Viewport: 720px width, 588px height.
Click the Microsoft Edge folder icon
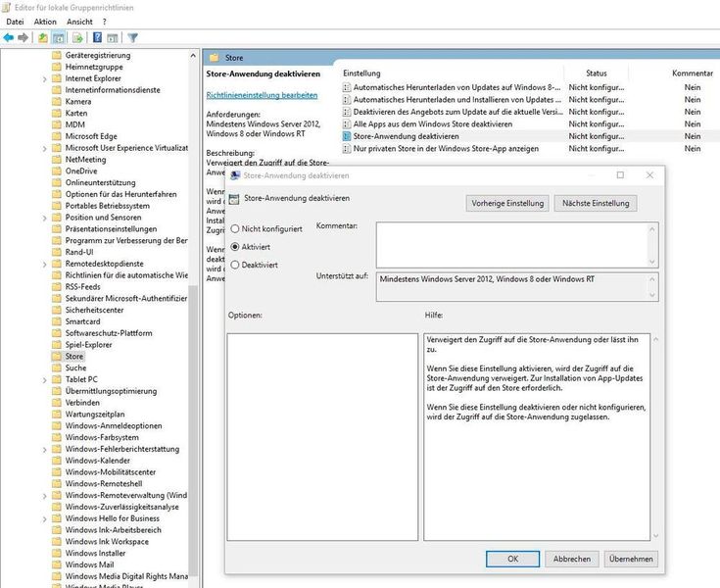tap(57, 136)
